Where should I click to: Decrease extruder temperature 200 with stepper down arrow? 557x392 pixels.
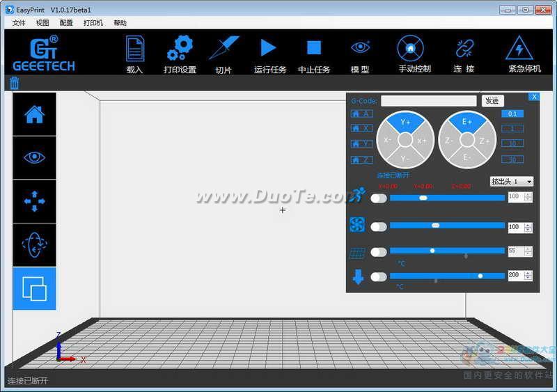tap(528, 279)
